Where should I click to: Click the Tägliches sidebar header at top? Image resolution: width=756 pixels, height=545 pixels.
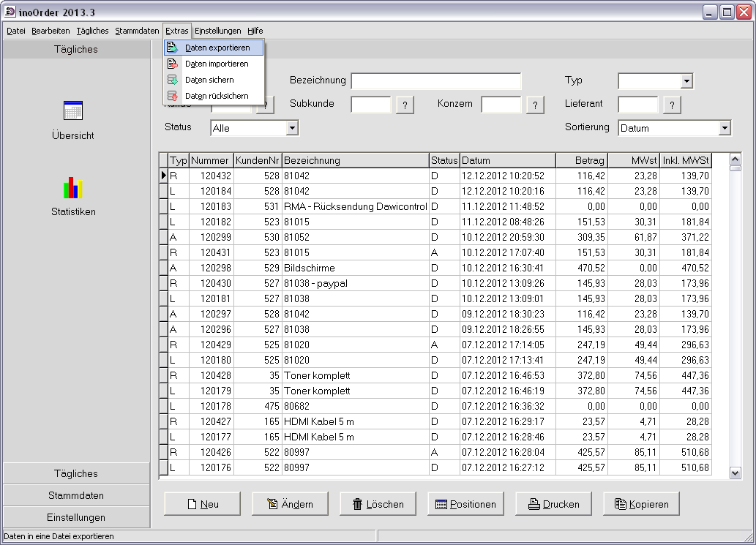[x=76, y=49]
